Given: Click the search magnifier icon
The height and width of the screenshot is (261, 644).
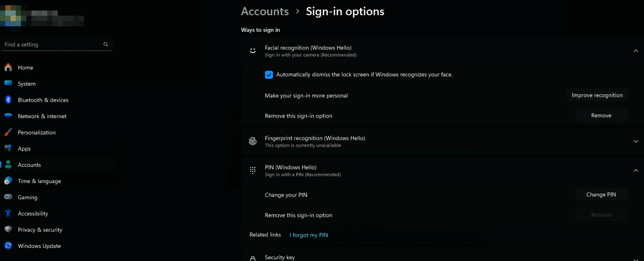Looking at the screenshot, I should pos(105,44).
